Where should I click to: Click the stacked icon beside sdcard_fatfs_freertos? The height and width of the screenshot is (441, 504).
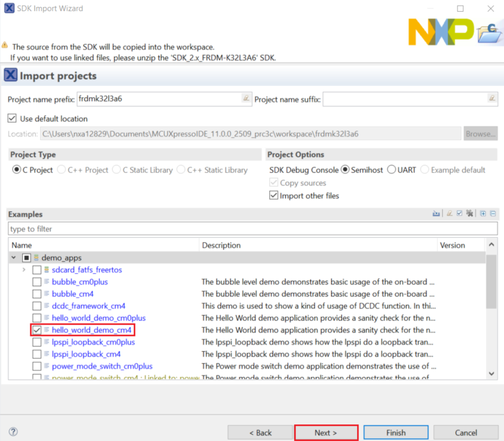pos(46,269)
